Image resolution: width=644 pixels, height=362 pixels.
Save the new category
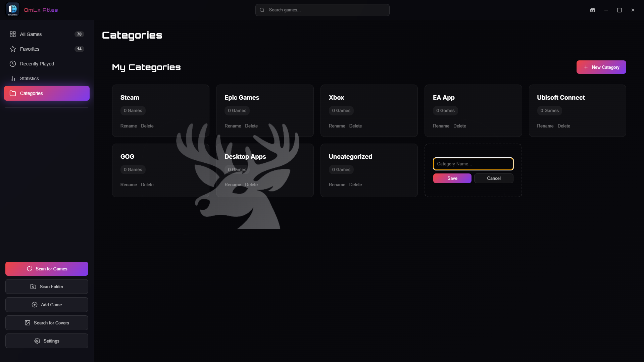click(452, 178)
